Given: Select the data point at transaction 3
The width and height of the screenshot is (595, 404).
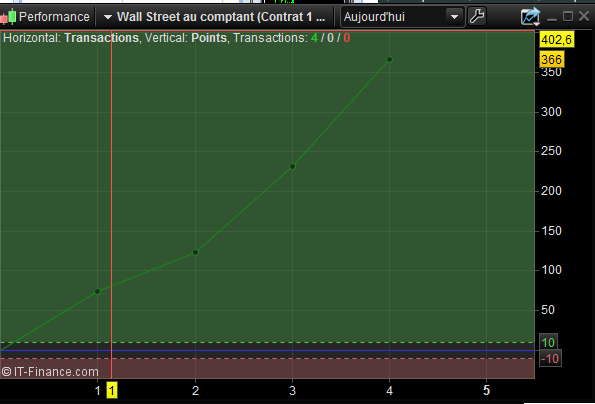Looking at the screenshot, I should click(x=293, y=166).
